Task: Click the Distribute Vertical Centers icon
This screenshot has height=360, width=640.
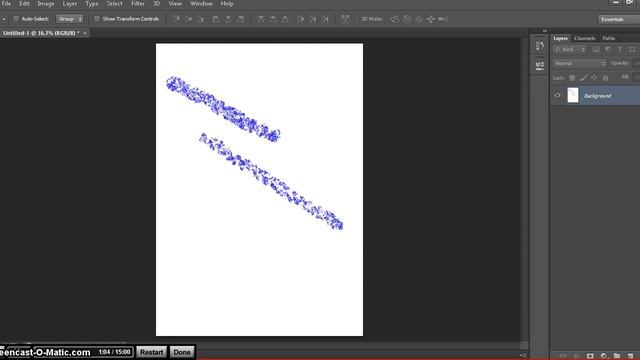Action: [273, 19]
